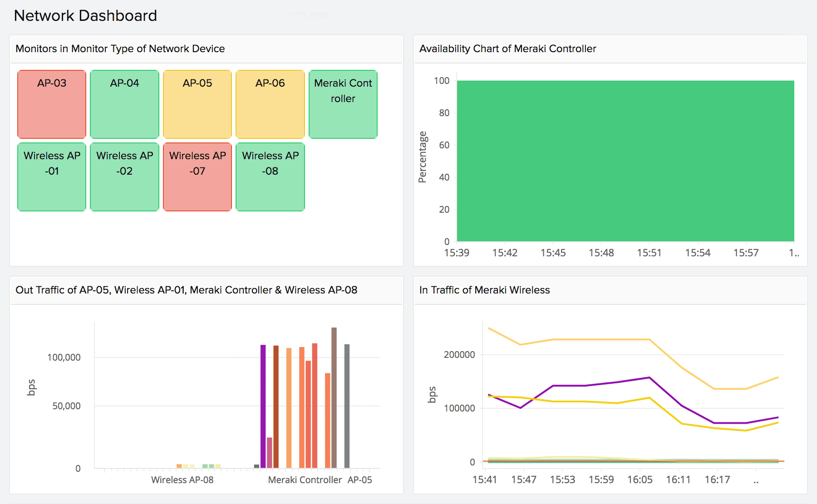This screenshot has width=817, height=504.
Task: Open the Network Dashboard title
Action: pos(86,15)
